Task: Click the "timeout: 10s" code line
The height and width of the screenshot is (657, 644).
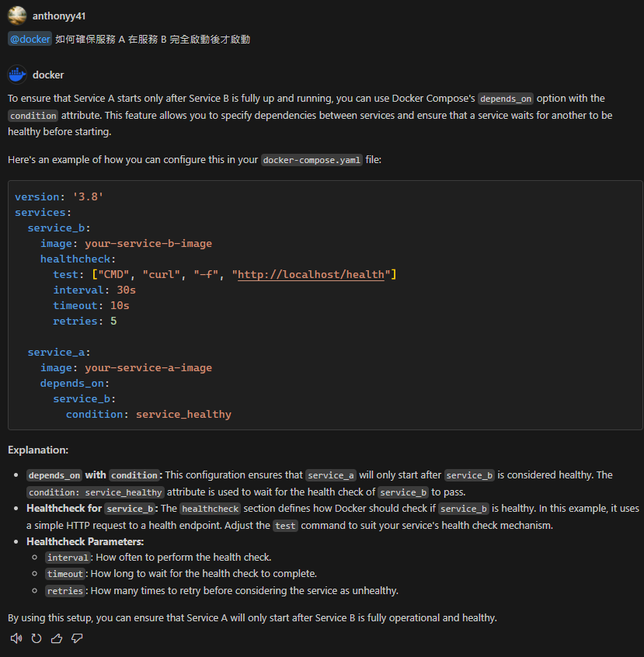Action: click(x=91, y=305)
